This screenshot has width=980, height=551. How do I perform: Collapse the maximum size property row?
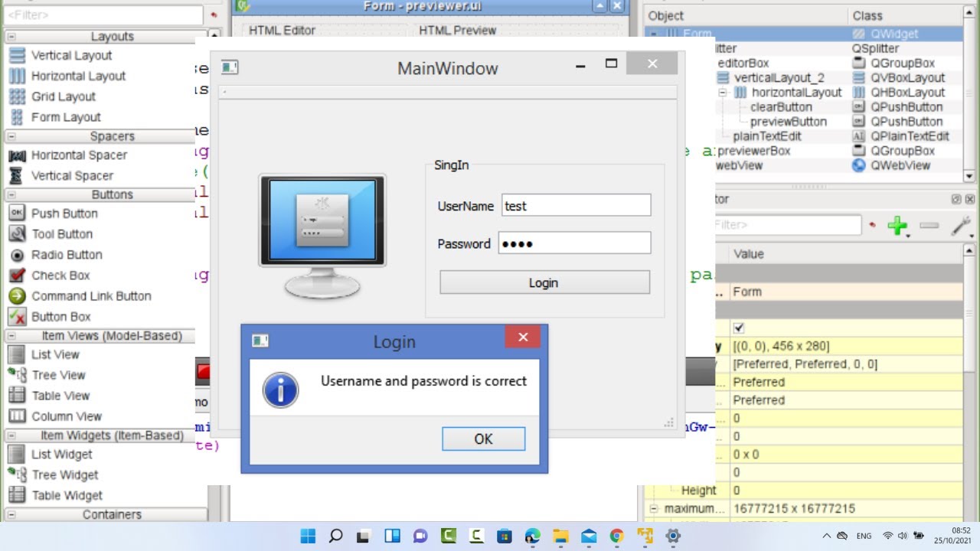(x=654, y=509)
